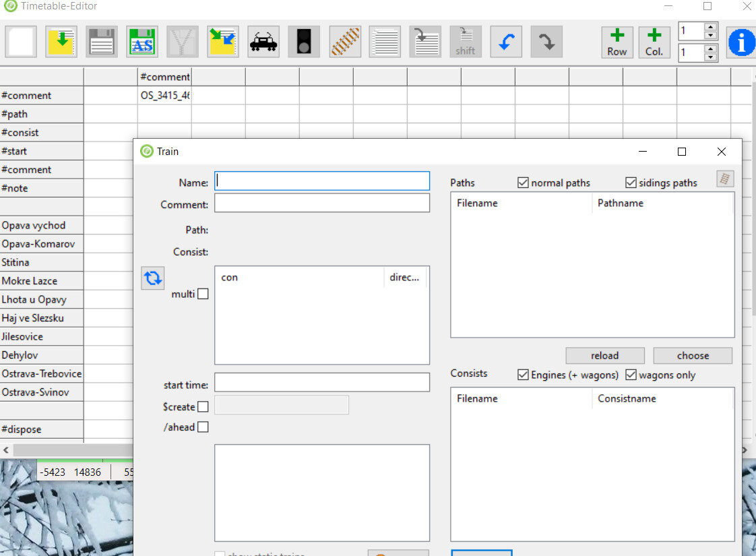Click the traffic signal icon
Viewport: 756px width, 556px height.
pos(304,42)
